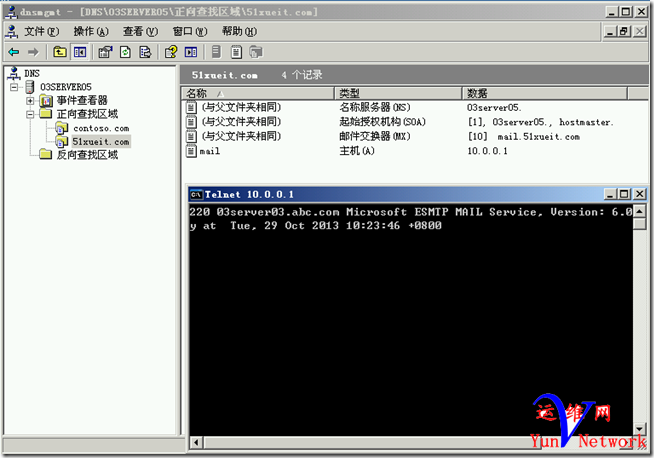Viewport: 654px width, 458px height.
Task: Click the toolbar icon right of Help
Action: click(x=191, y=52)
